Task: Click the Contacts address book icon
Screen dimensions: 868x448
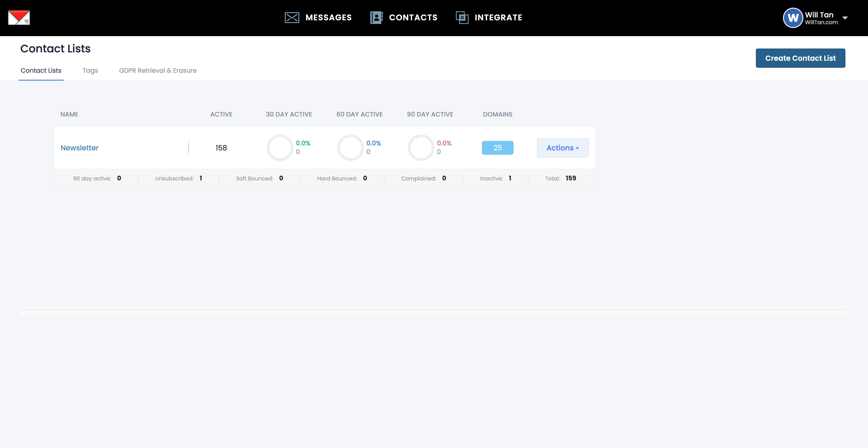Action: 376,18
